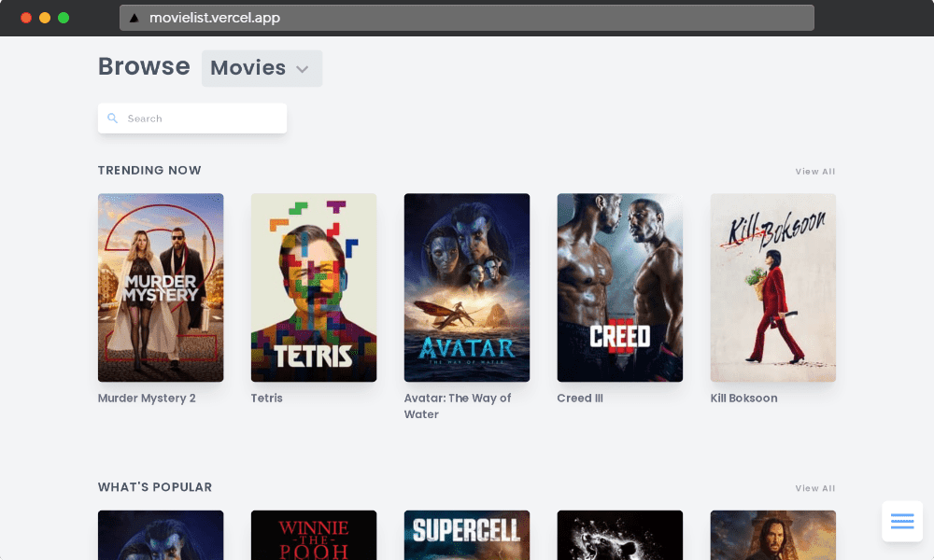Click the Trending Now section heading
Image resolution: width=934 pixels, height=560 pixels.
click(149, 170)
